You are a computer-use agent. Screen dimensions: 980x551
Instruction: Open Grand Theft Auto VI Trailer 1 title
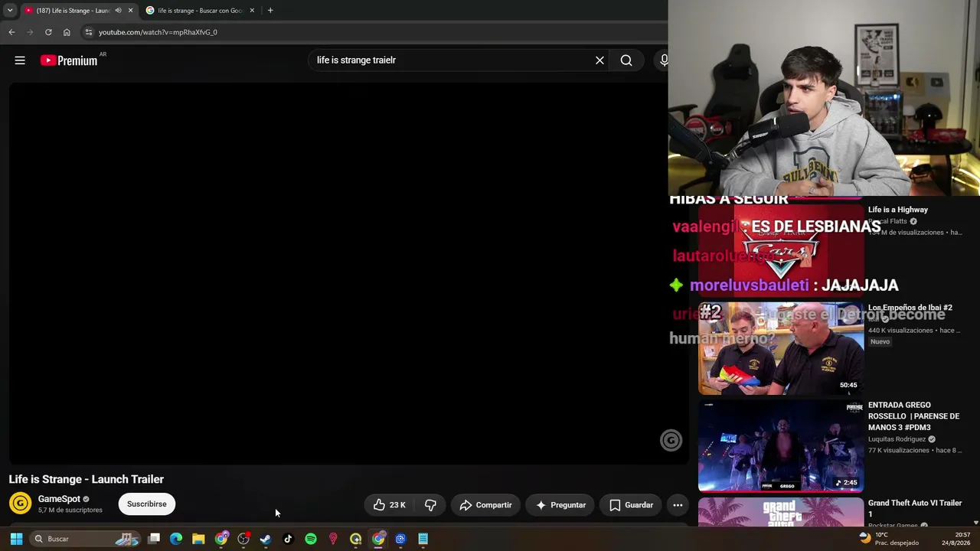pos(915,508)
